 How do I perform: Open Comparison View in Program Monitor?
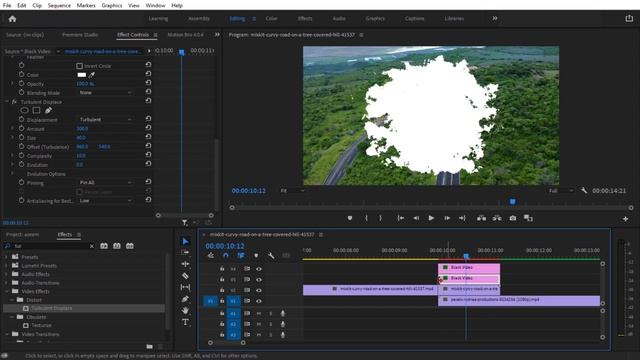(528, 218)
